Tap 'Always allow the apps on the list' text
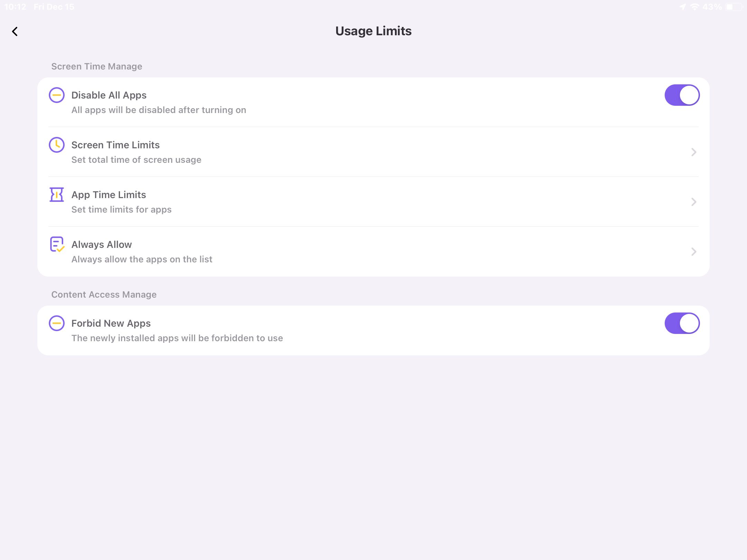 (142, 259)
